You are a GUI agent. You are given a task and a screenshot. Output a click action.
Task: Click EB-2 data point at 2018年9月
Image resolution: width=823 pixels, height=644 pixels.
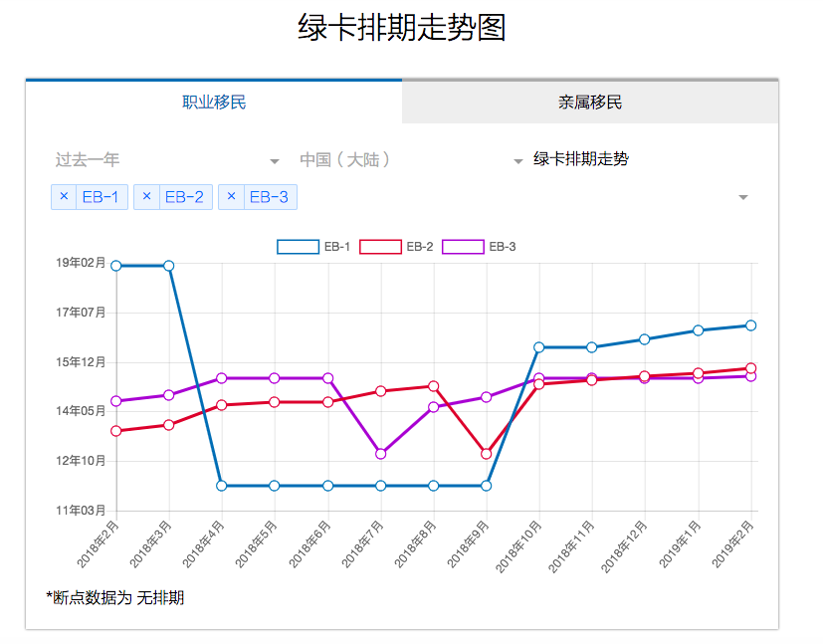click(486, 454)
